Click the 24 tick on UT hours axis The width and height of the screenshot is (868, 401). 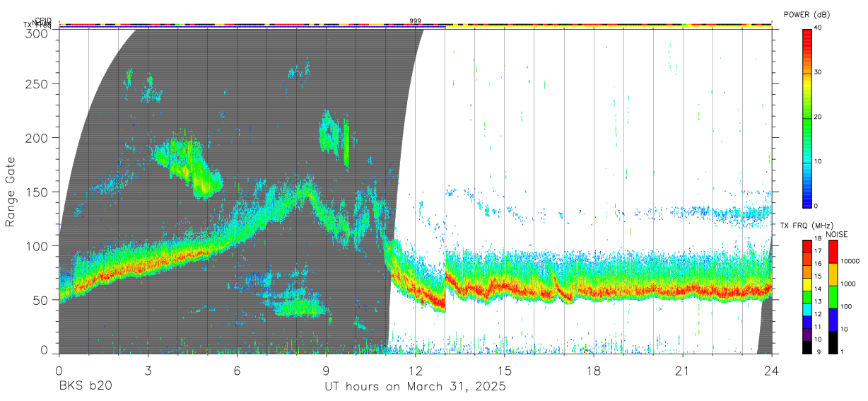pos(772,371)
